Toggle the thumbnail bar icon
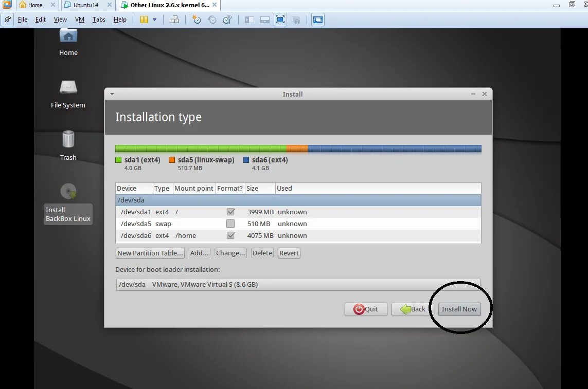Viewport: 588px width, 389px height. [265, 20]
